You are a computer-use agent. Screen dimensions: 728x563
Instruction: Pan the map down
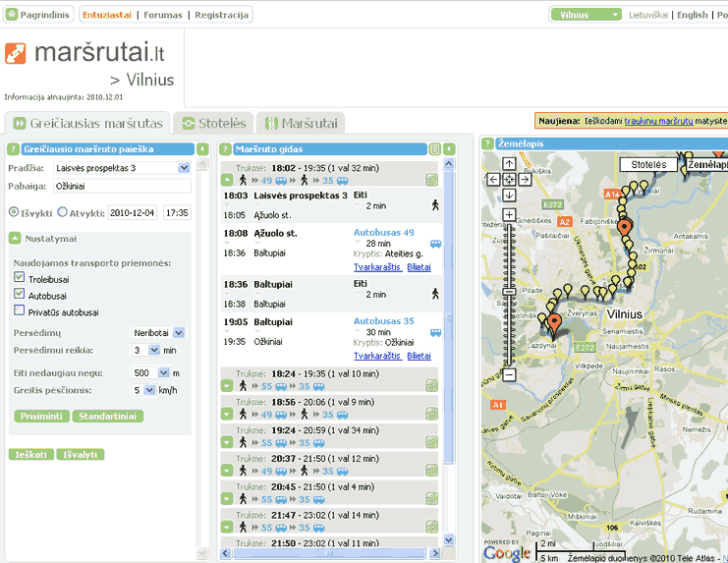point(509,195)
